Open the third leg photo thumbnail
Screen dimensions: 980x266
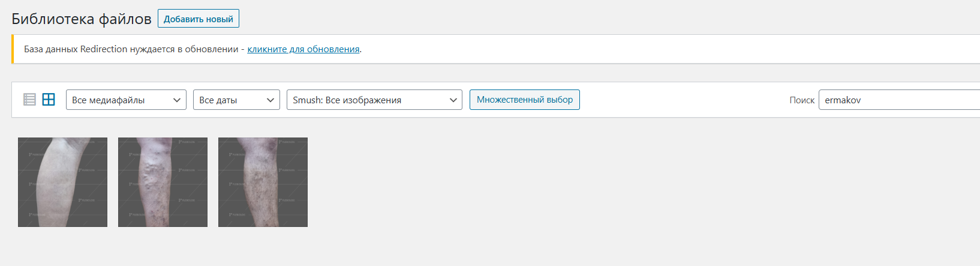(263, 182)
